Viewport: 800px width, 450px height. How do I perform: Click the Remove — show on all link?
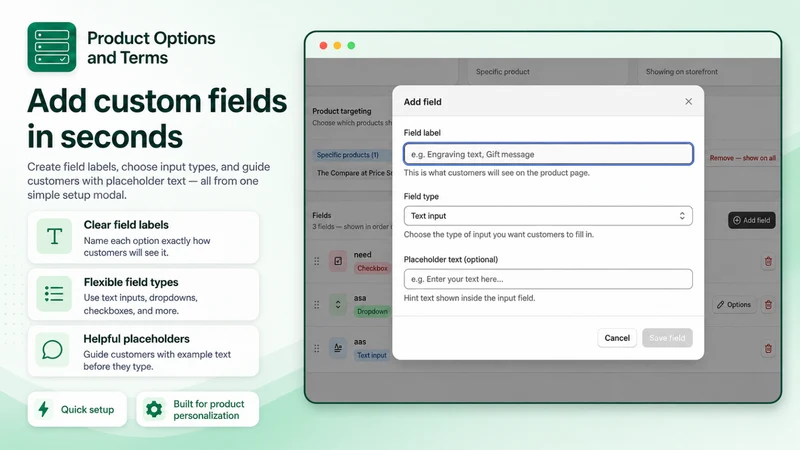(x=742, y=158)
